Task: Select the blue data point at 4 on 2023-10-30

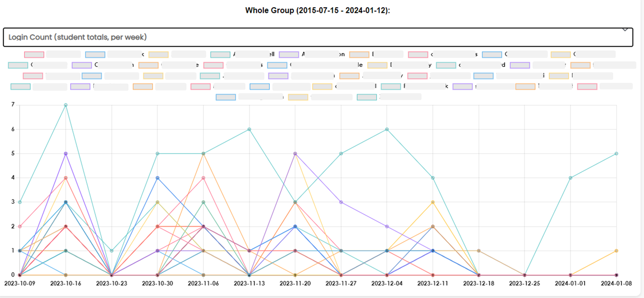Action: 158,178
